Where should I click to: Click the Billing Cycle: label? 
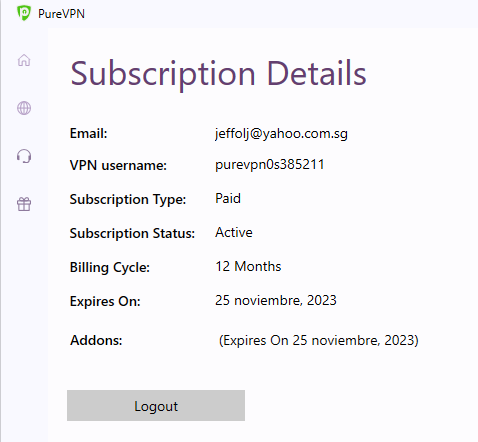coord(110,268)
